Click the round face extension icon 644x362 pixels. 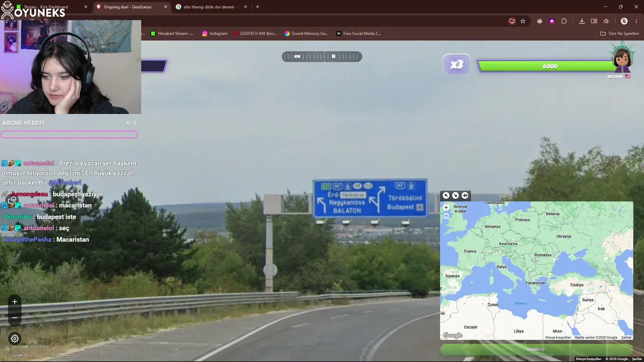(x=539, y=21)
